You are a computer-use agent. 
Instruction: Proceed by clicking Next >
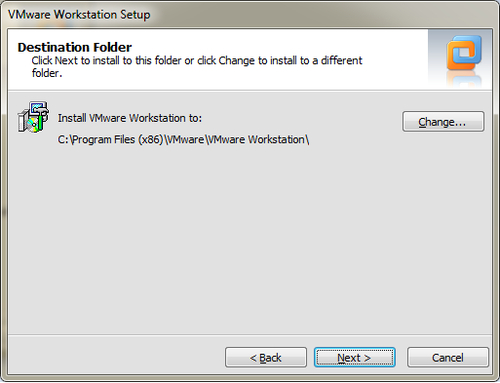point(355,357)
